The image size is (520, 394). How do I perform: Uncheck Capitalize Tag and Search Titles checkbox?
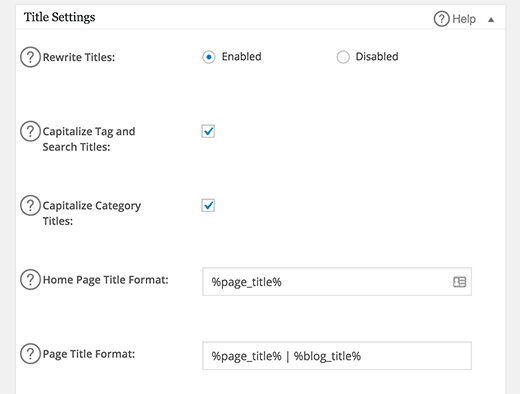coord(208,131)
